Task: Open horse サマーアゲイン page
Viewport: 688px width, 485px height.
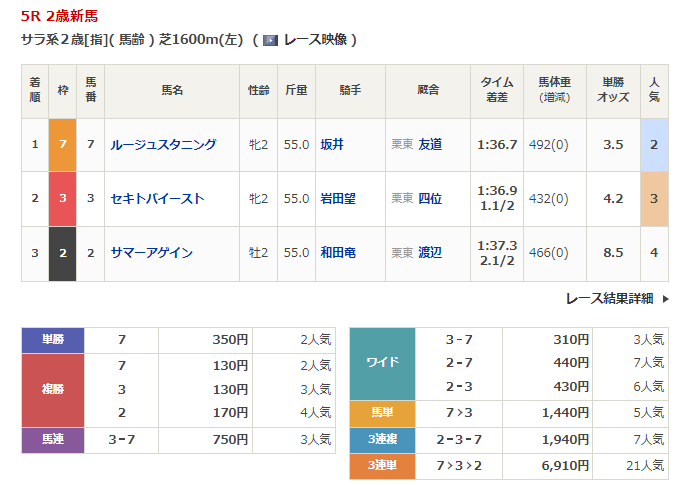Action: click(x=152, y=253)
